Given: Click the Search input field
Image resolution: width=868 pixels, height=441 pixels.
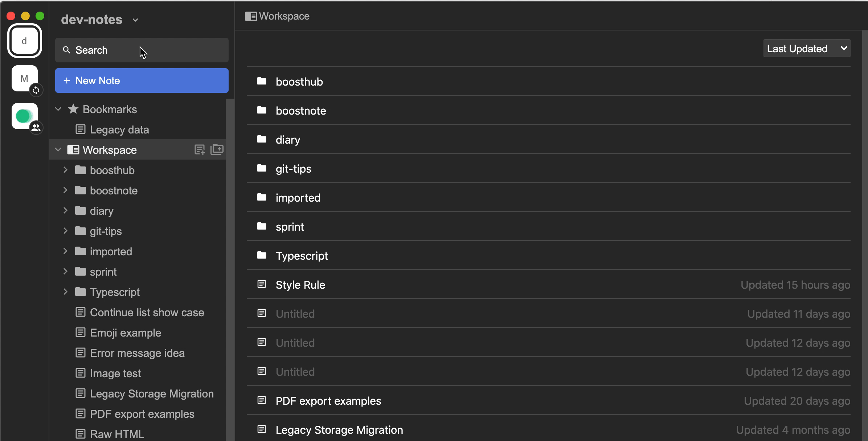Looking at the screenshot, I should click(142, 50).
